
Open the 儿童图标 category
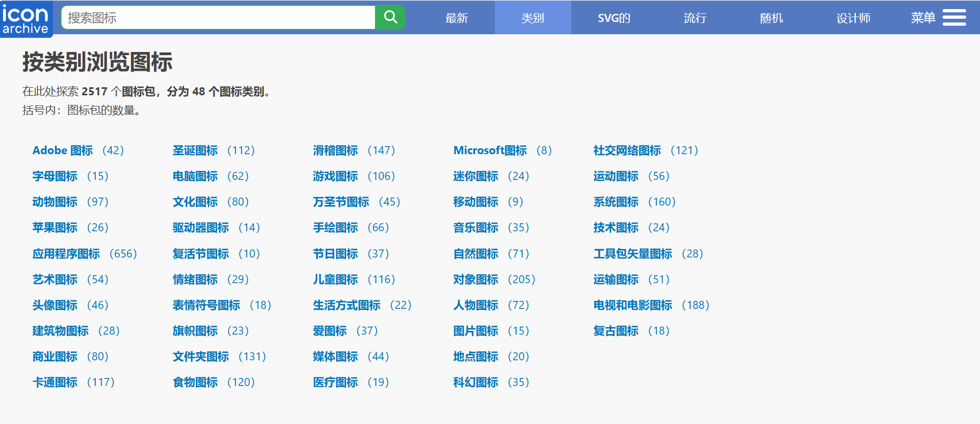tap(335, 279)
